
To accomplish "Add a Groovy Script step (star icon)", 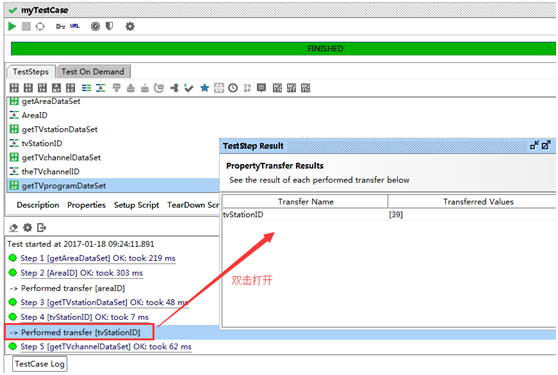I will click(x=204, y=88).
